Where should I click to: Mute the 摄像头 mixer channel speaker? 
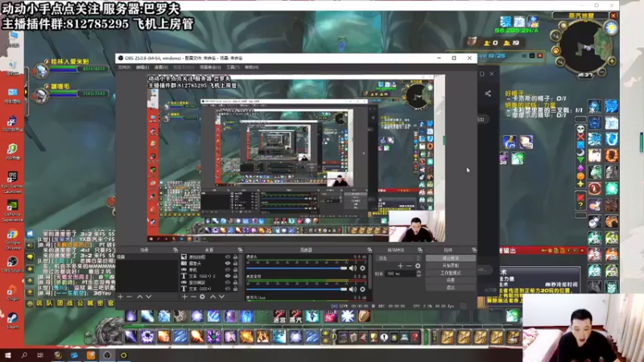click(x=353, y=268)
